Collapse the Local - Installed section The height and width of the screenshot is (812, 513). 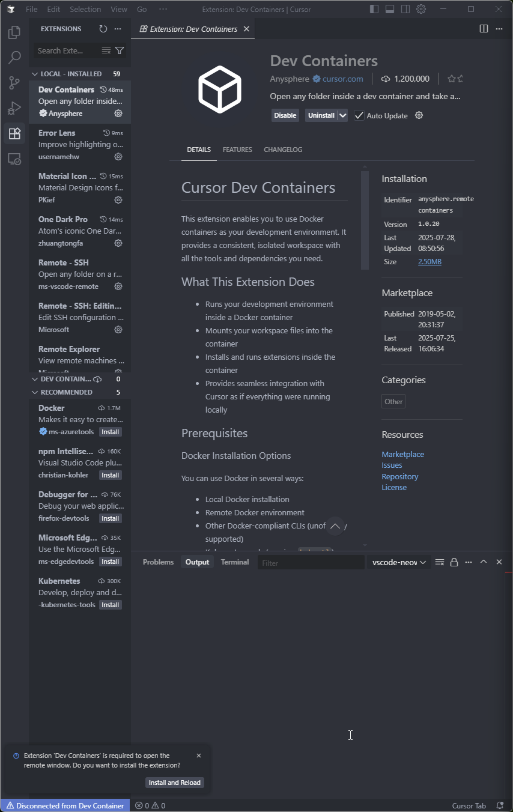71,74
